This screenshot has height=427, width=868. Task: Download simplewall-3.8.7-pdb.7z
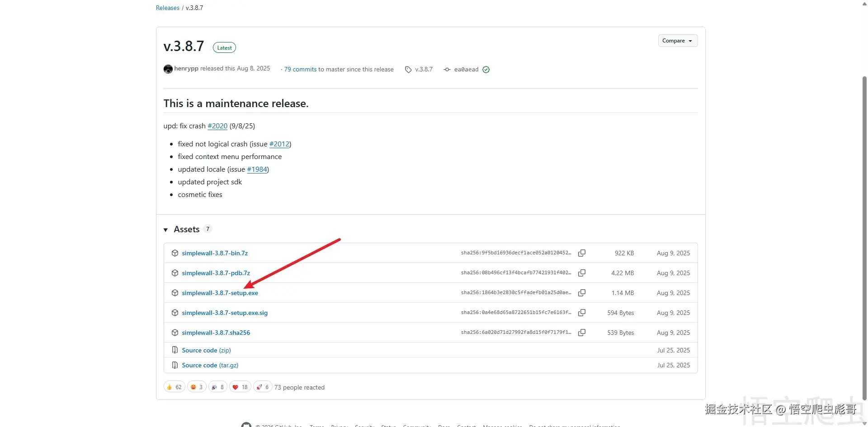click(216, 273)
